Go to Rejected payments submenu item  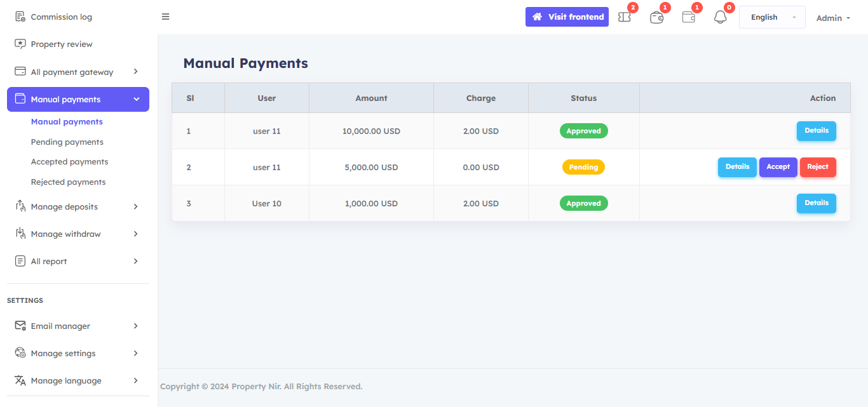coord(68,182)
